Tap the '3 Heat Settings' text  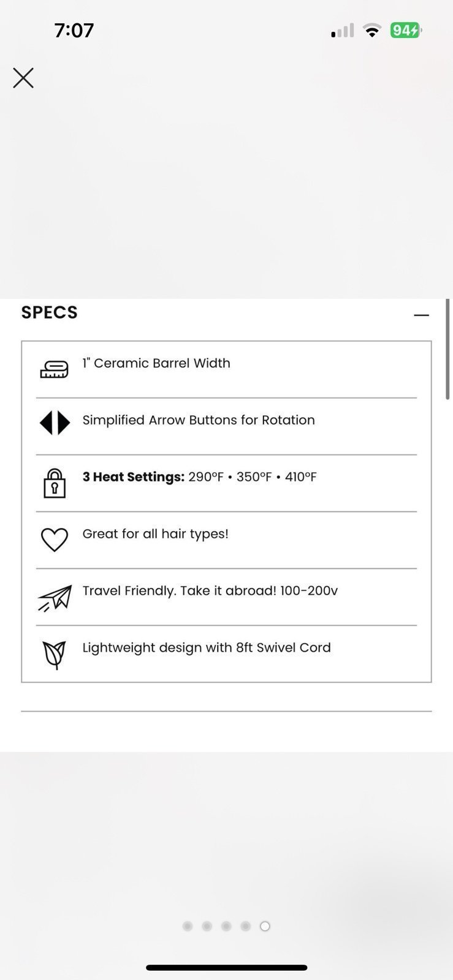click(134, 477)
